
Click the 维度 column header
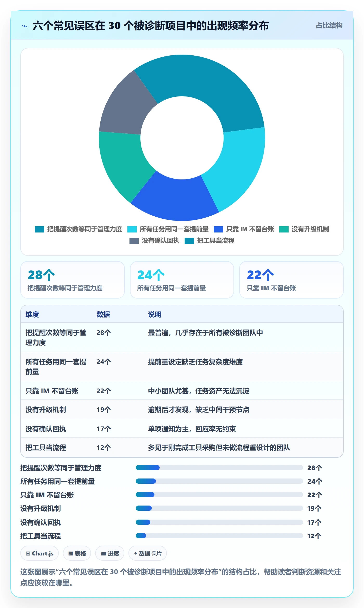pos(32,314)
